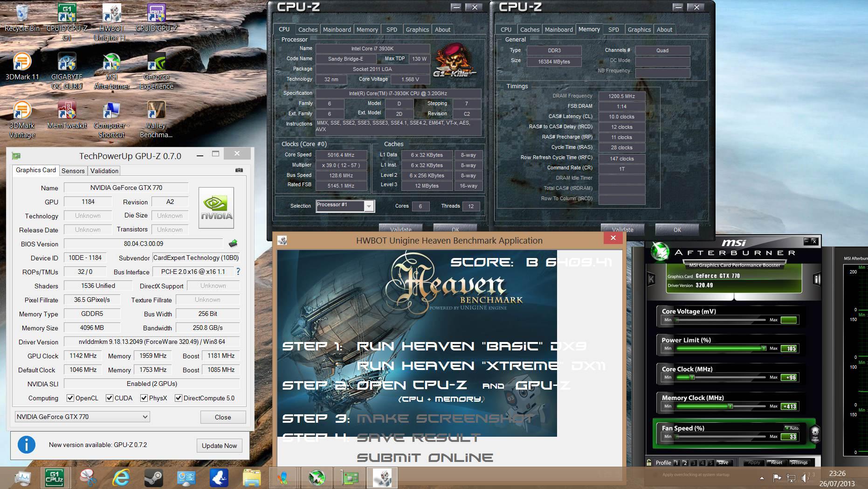Viewport: 868px width, 489px height.
Task: Click BIOS Version value 80.04.C3.00.09
Action: 144,244
